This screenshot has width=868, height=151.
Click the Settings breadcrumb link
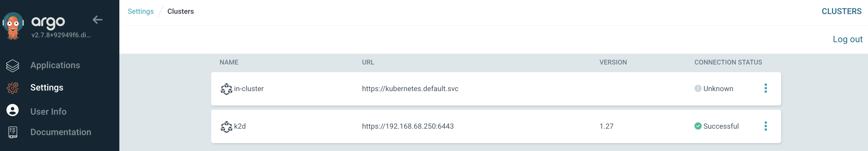coord(140,11)
